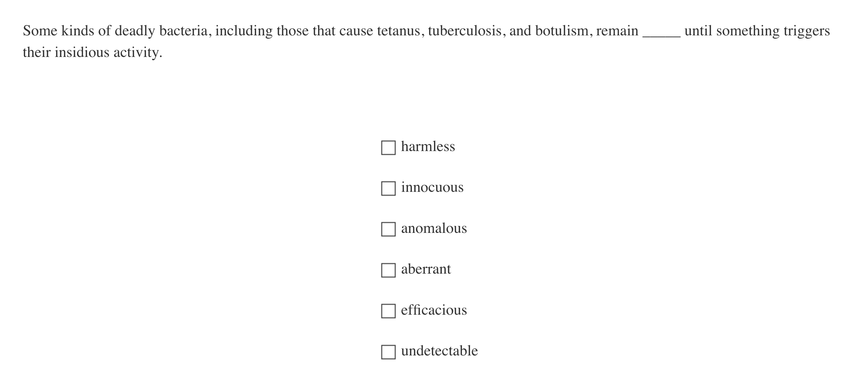Click the label text anomalous
This screenshot has width=868, height=389.
point(434,228)
